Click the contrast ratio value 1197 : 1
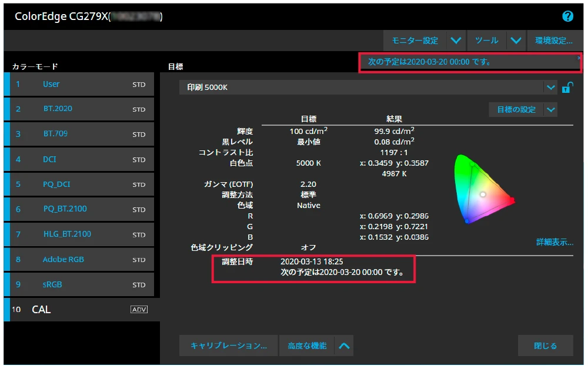Screen dimensions: 588x369 coord(394,152)
